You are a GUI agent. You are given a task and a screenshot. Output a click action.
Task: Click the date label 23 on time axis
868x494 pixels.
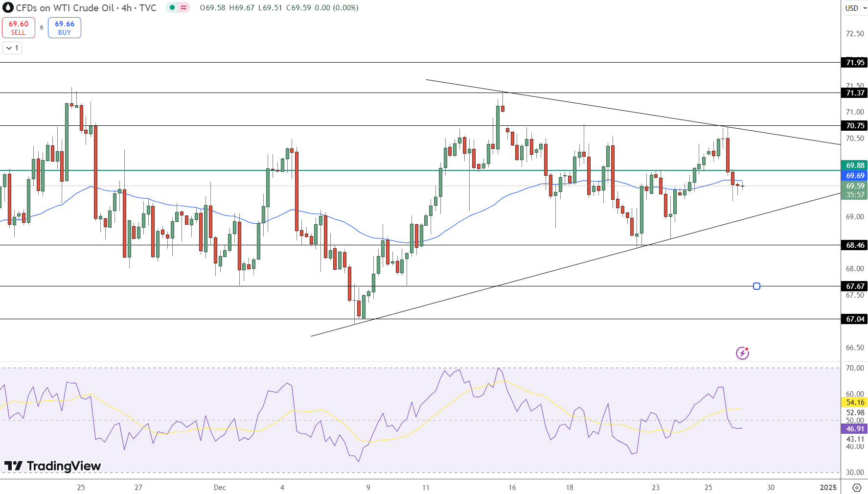656,487
